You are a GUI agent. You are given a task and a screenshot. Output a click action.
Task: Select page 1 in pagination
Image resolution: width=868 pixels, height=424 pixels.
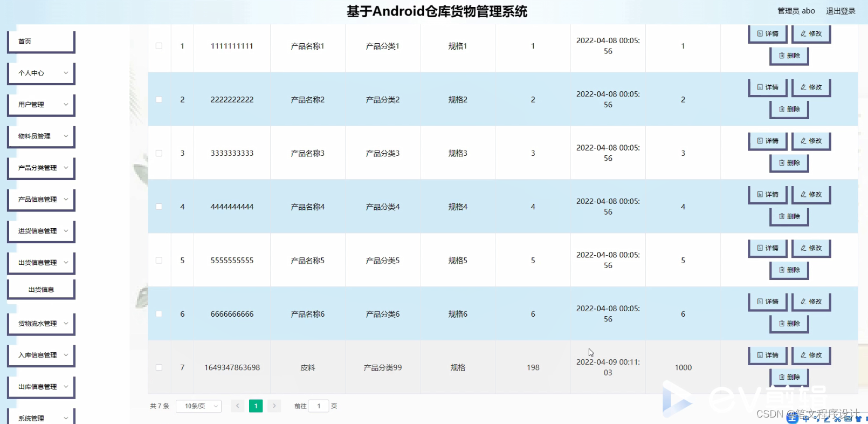(256, 406)
